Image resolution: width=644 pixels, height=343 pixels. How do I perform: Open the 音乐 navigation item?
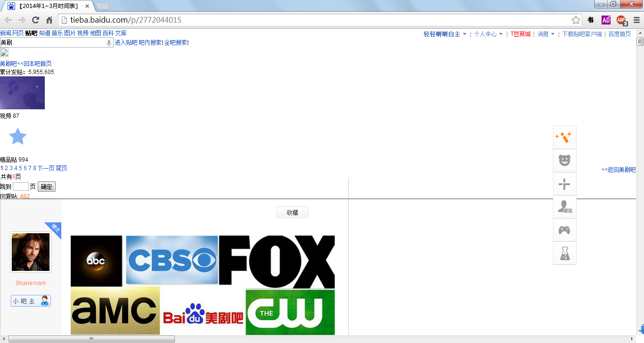[57, 33]
